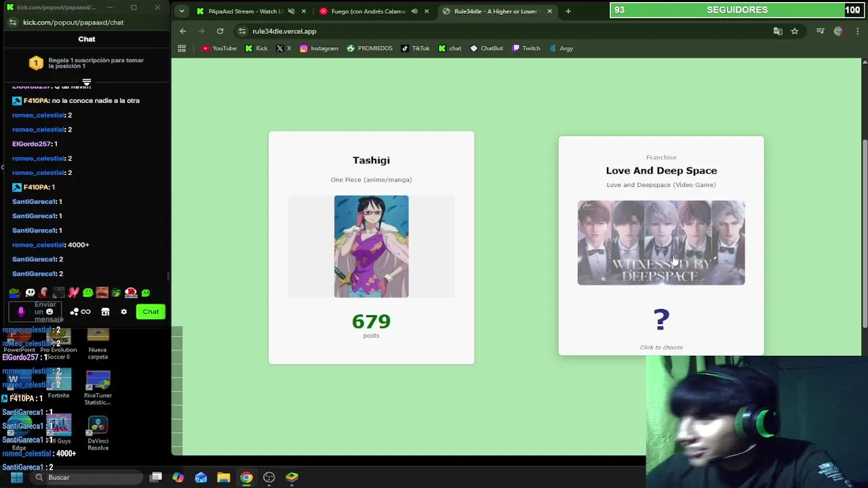Open Instagram bookmark
The height and width of the screenshot is (488, 868).
[x=319, y=48]
